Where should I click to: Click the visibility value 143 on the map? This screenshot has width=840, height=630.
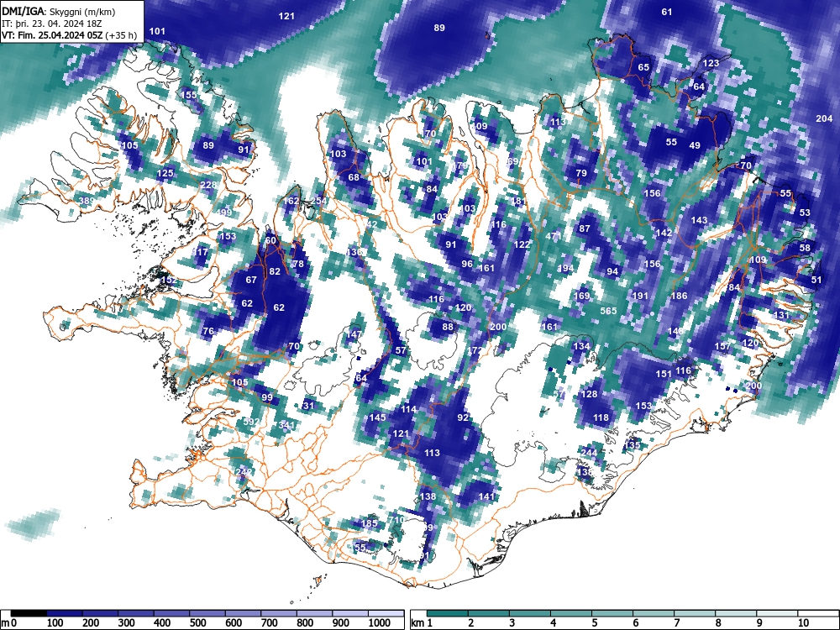tap(699, 220)
